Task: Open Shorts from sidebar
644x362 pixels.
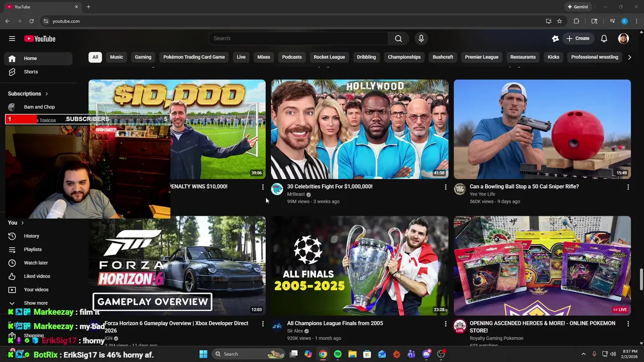Action: (38, 72)
